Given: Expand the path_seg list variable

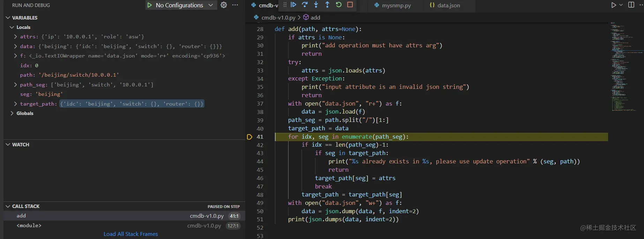Looking at the screenshot, I should [x=15, y=85].
